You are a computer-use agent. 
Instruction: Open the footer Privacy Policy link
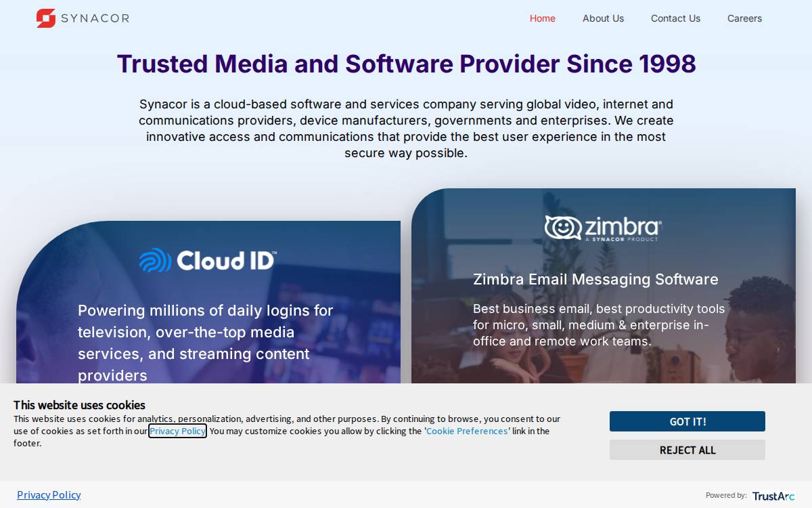coord(49,494)
